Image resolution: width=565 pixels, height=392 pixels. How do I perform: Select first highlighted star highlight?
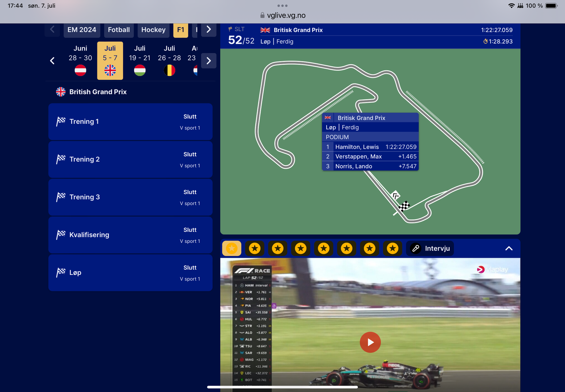pos(232,248)
